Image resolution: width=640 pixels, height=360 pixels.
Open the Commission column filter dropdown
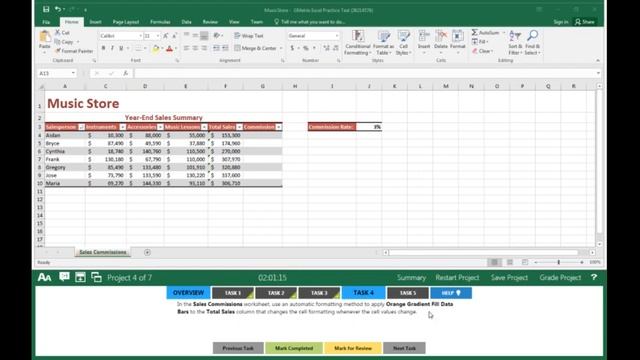(x=278, y=127)
